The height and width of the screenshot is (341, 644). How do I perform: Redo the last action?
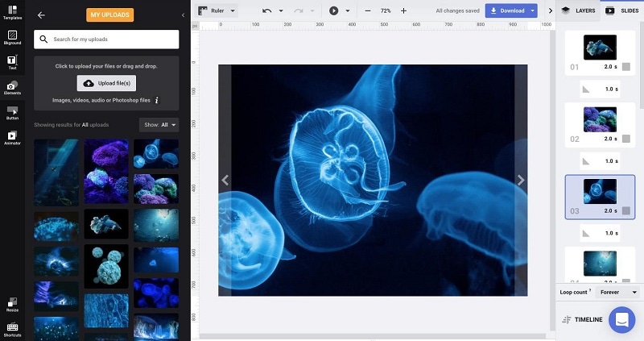click(299, 10)
